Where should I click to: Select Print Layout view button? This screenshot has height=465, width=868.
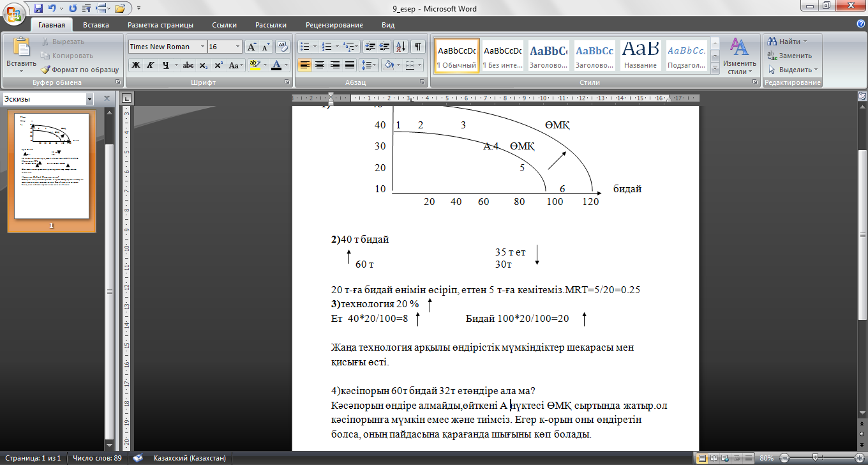[x=703, y=458]
